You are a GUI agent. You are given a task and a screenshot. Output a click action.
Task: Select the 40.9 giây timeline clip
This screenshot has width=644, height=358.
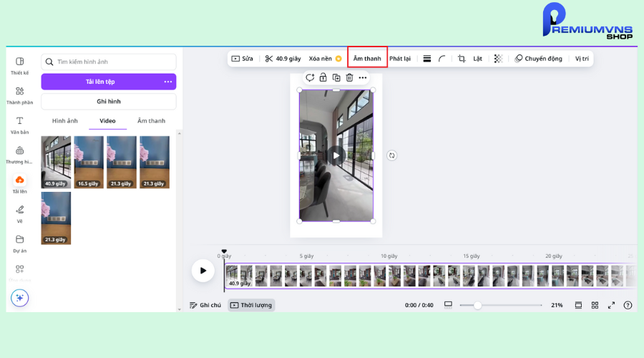429,276
